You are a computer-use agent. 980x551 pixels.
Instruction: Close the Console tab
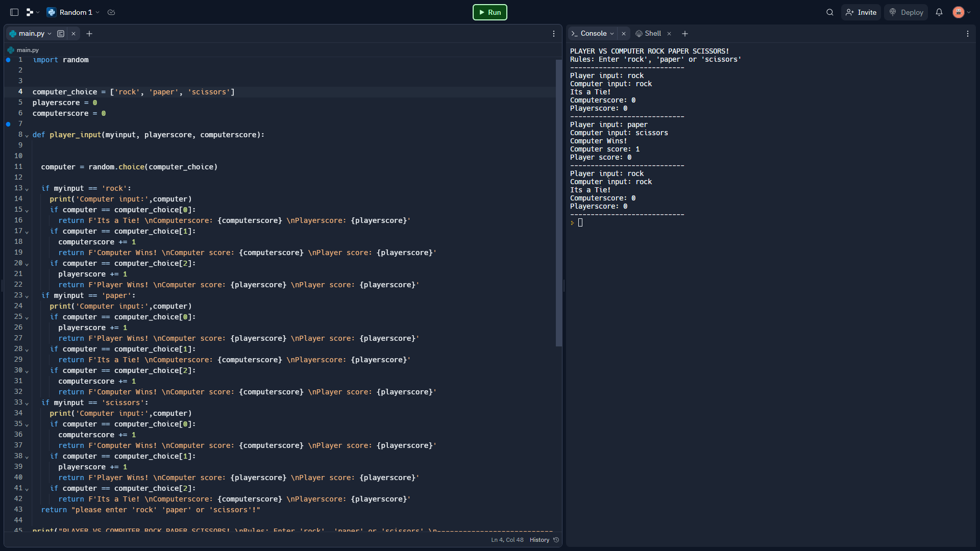tap(623, 34)
